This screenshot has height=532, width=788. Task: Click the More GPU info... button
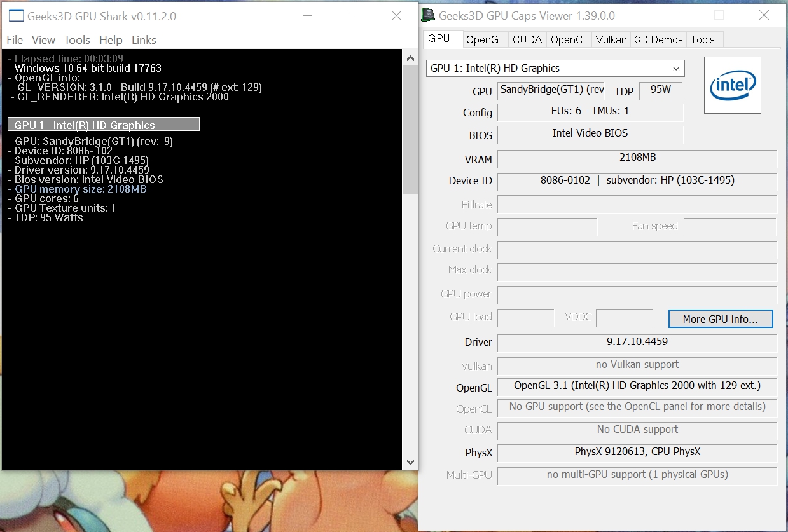click(721, 319)
